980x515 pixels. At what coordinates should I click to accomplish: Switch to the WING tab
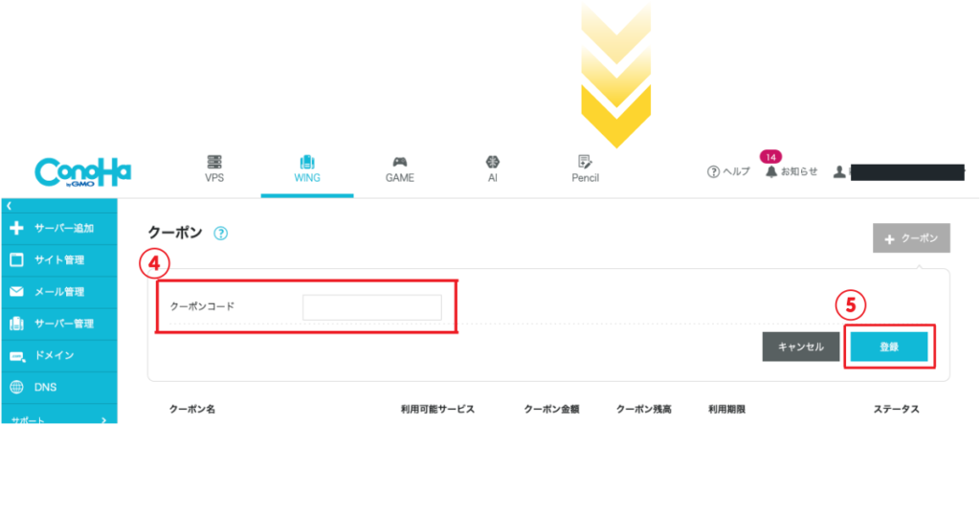click(307, 169)
